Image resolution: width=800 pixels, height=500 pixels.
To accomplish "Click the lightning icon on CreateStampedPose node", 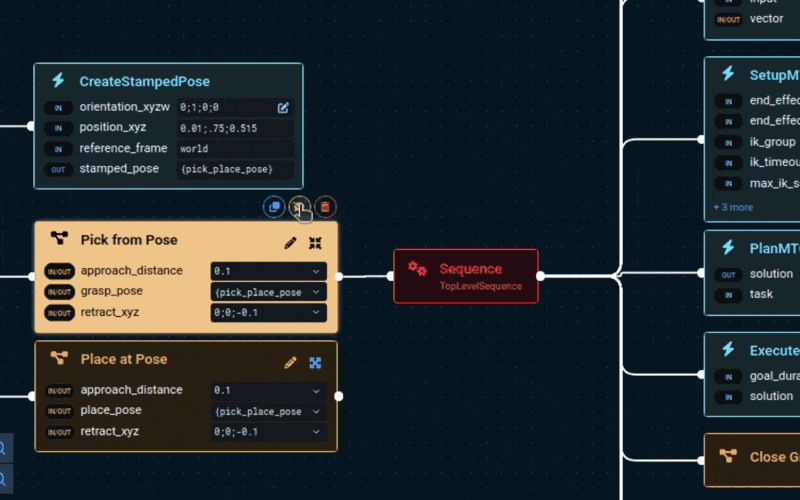I will (58, 80).
